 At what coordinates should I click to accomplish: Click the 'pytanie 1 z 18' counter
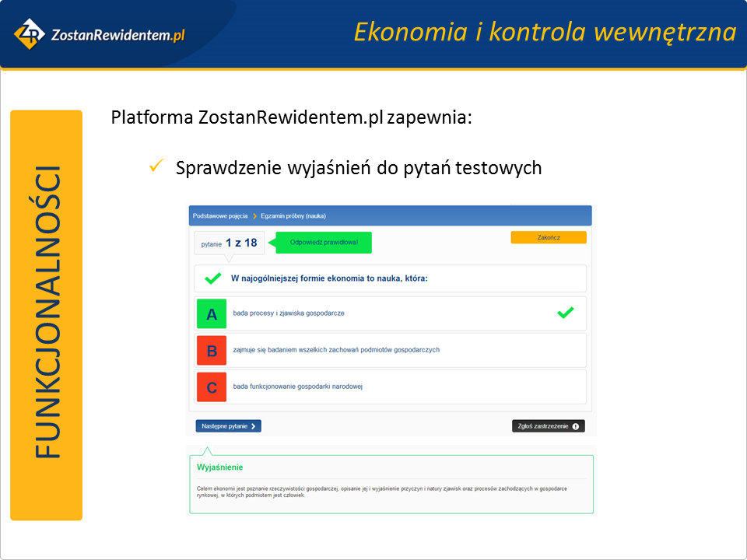(229, 243)
